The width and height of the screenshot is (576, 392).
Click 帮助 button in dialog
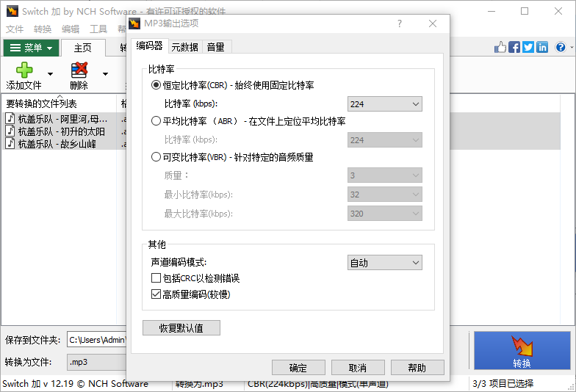(417, 367)
